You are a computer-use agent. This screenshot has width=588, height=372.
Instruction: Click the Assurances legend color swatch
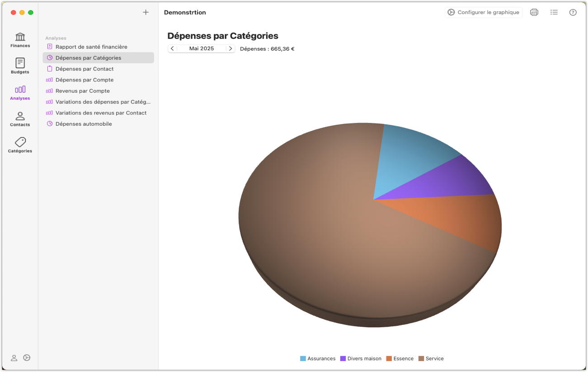point(303,358)
